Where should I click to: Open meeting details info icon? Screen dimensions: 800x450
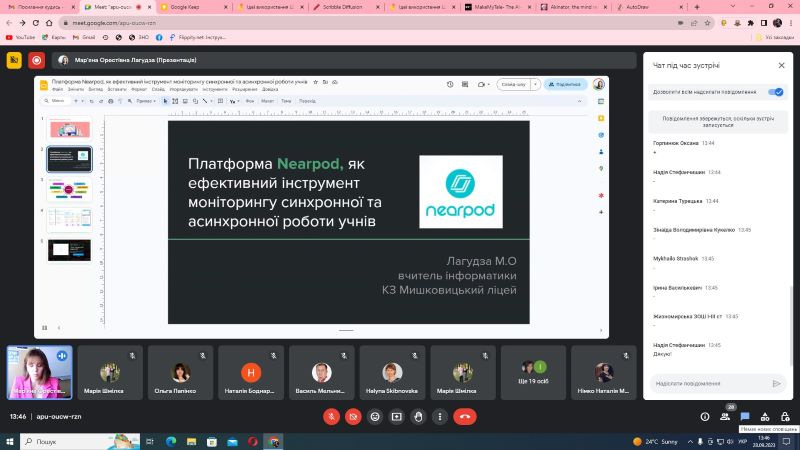tap(705, 416)
